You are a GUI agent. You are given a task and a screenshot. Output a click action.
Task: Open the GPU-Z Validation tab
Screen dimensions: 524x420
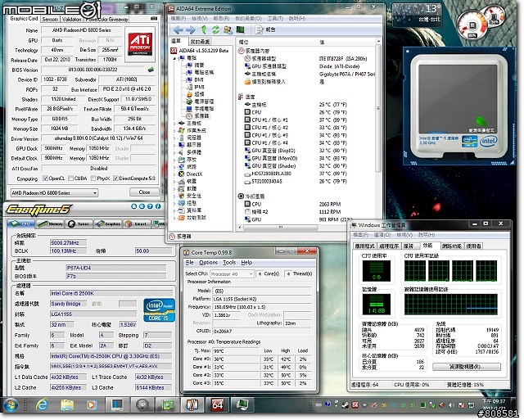71,20
